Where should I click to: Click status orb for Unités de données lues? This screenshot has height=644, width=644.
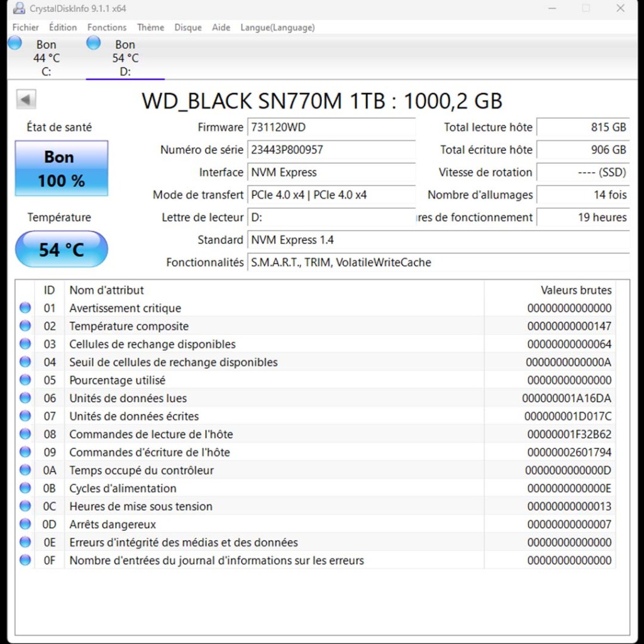click(x=25, y=398)
